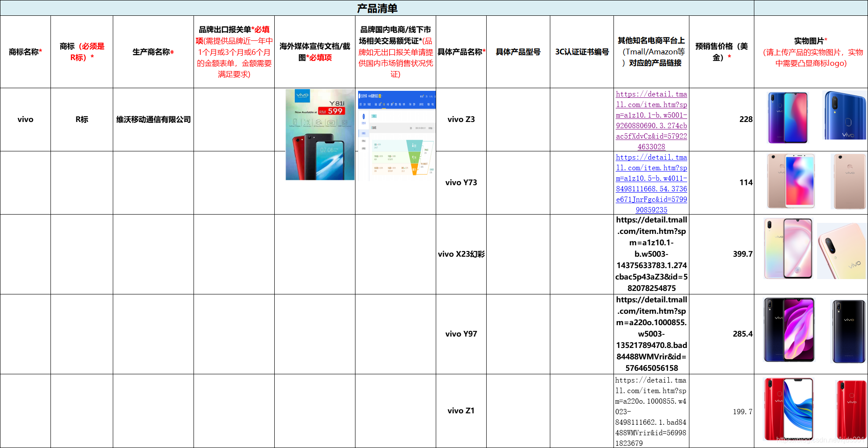The height and width of the screenshot is (448, 868).
Task: Click the vivo Y73 product name cell
Action: [461, 183]
